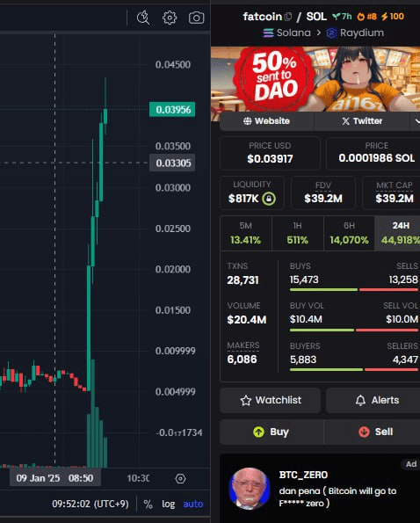Image resolution: width=420 pixels, height=523 pixels.
Task: Click the Twitter X logo icon
Action: coord(345,121)
